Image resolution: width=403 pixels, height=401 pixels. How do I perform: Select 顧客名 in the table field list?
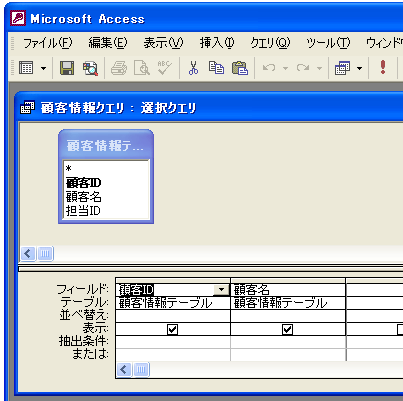106,197
